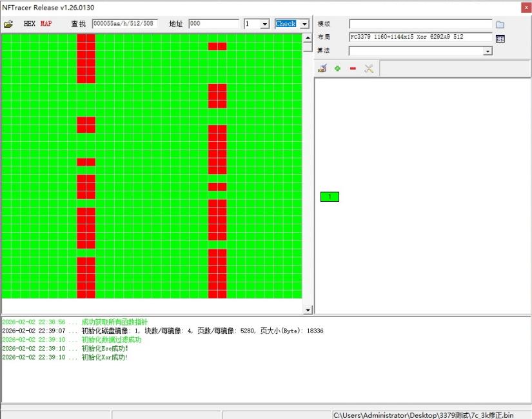The image size is (532, 419).
Task: Open layout table editor icon
Action: (x=500, y=38)
